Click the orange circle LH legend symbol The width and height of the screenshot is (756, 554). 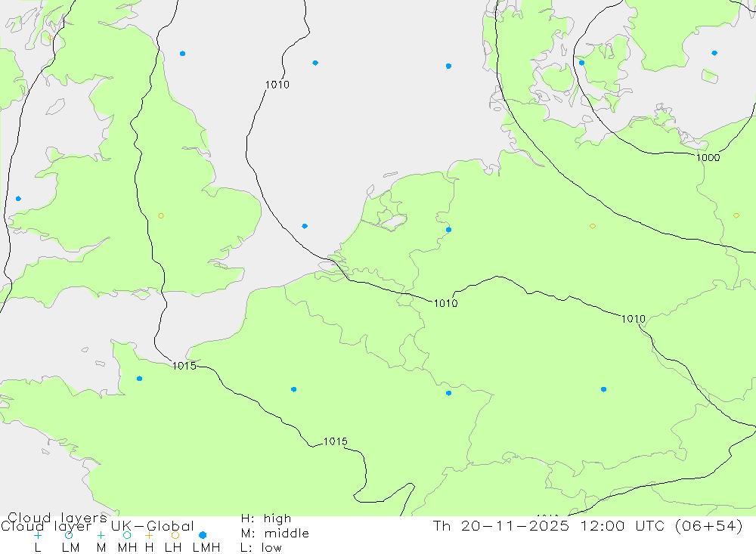(175, 535)
